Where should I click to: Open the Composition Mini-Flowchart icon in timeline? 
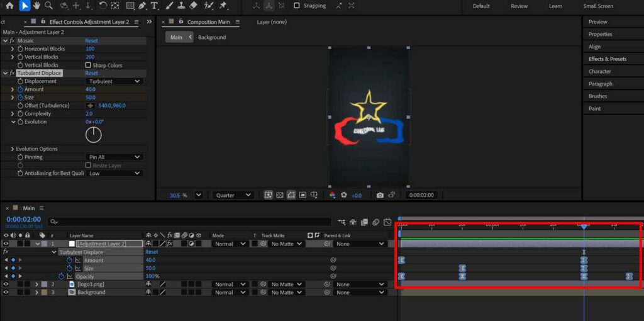pos(341,222)
